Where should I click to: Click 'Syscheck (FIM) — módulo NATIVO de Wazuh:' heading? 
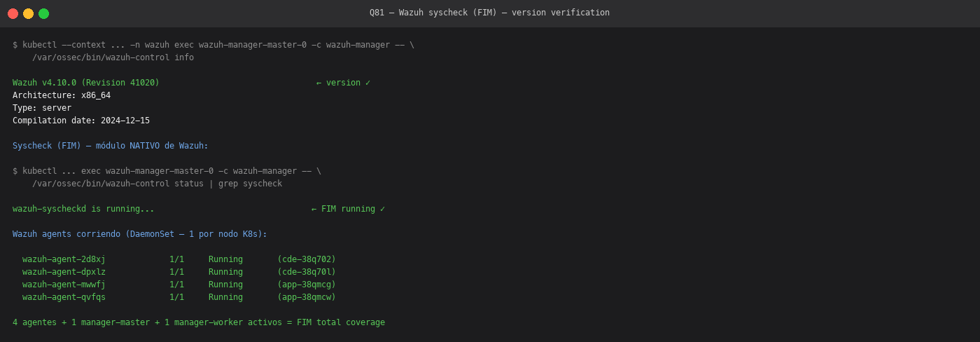point(111,146)
